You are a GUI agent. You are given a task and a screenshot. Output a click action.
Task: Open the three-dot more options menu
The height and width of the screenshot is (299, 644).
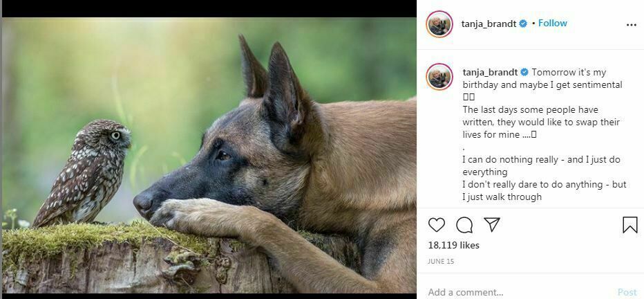point(631,24)
